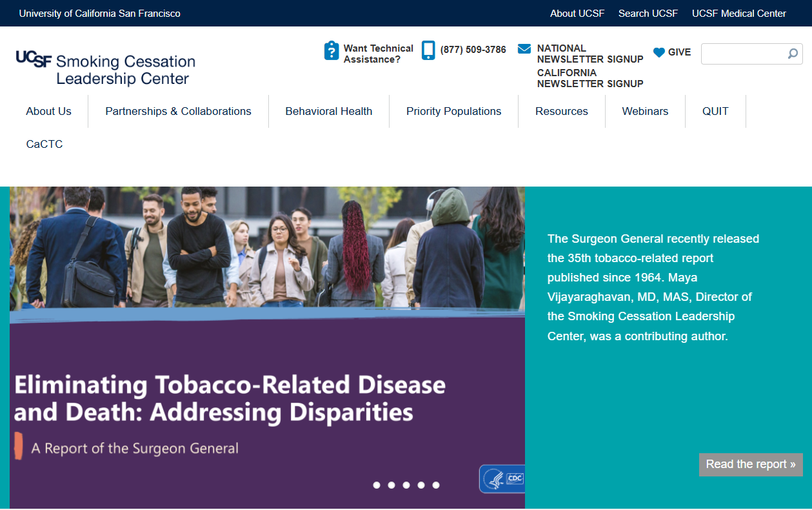Screen dimensions: 812x510
Task: Select the fourth carousel dot
Action: tap(421, 485)
